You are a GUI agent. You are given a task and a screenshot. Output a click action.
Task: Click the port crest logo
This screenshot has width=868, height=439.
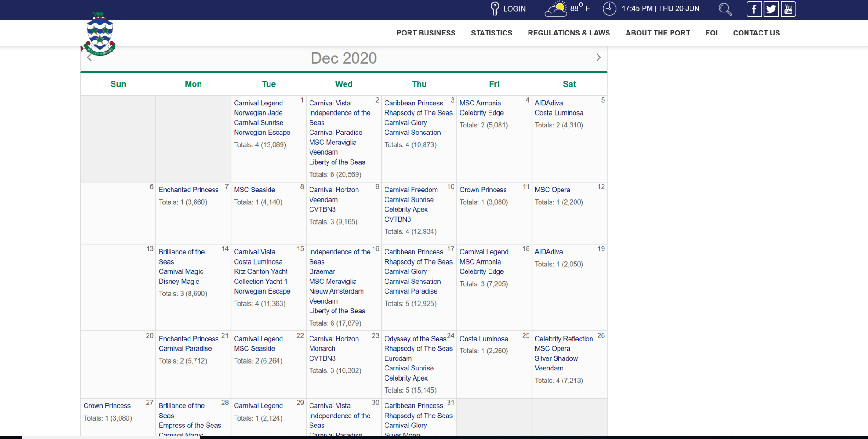coord(98,34)
